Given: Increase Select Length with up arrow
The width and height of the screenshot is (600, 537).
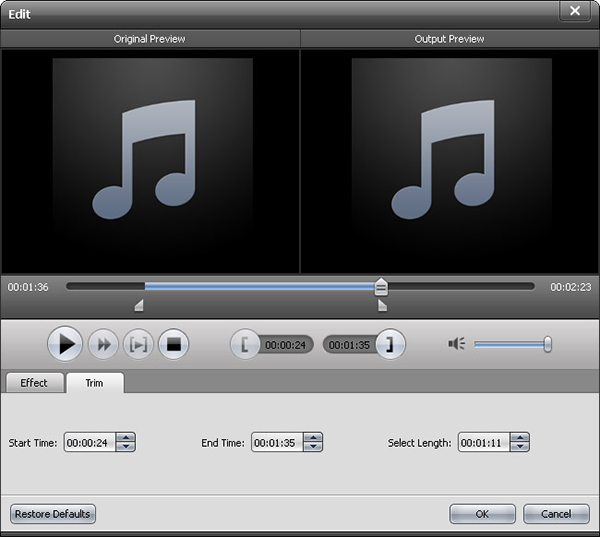Looking at the screenshot, I should 520,438.
